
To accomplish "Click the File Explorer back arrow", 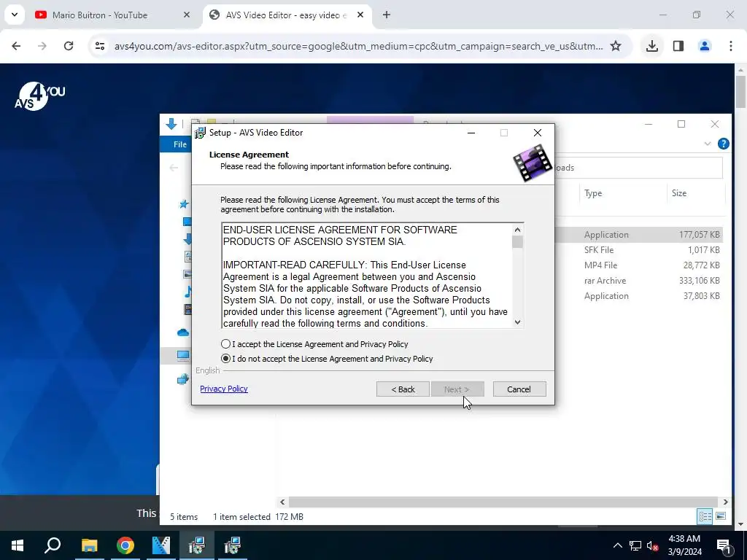I will pyautogui.click(x=174, y=168).
